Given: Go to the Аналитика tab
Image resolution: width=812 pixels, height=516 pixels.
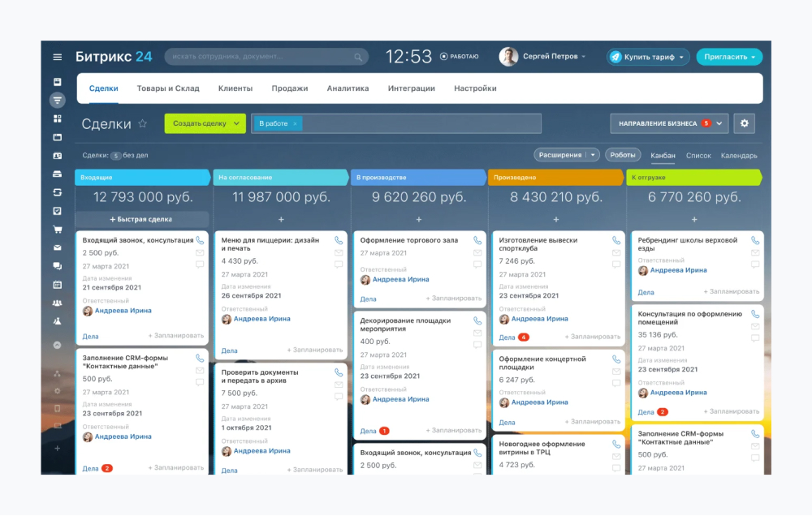Looking at the screenshot, I should [348, 88].
